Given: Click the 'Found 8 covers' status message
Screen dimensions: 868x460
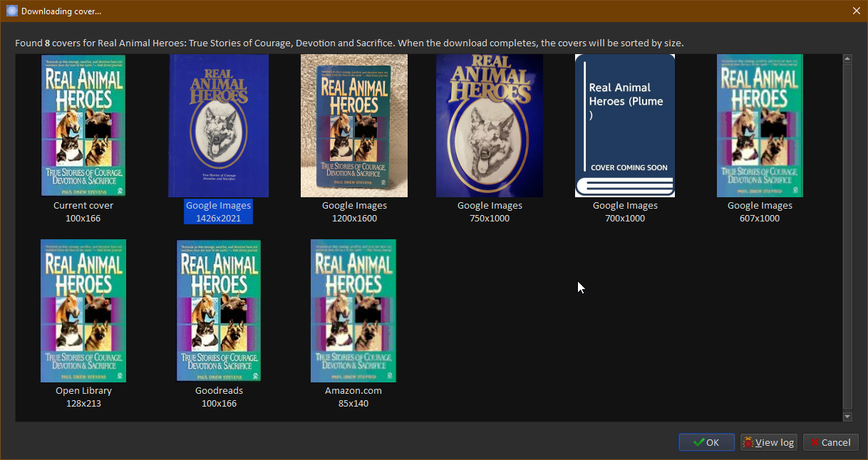Looking at the screenshot, I should 349,43.
